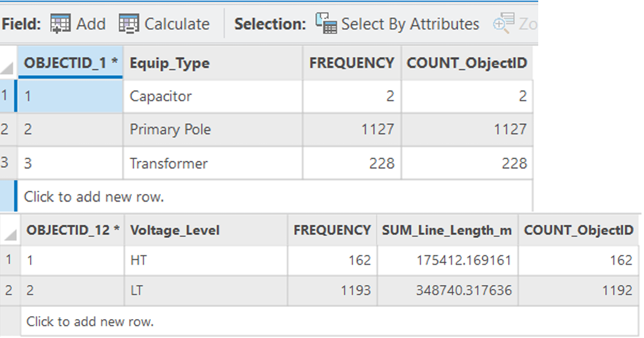Click the HT voltage level cell
The height and width of the screenshot is (338, 644).
pyautogui.click(x=206, y=260)
